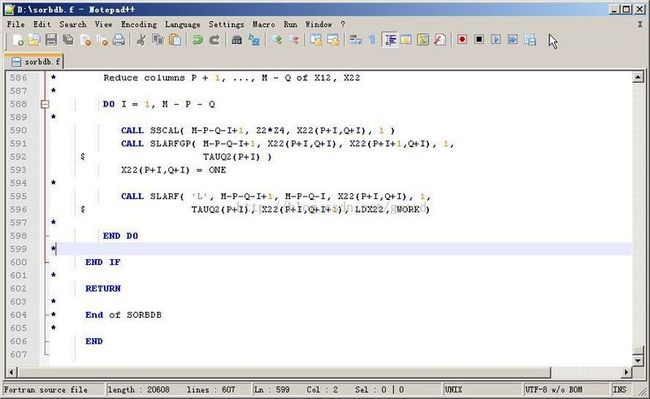The width and height of the screenshot is (650, 399).
Task: Collapse the DO loop fold at line 588
Action: click(45, 104)
